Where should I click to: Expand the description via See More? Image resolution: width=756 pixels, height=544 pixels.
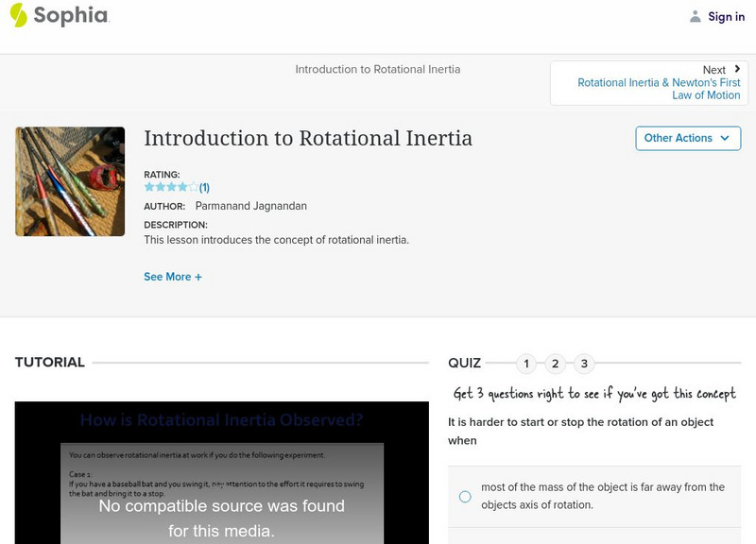click(x=173, y=277)
